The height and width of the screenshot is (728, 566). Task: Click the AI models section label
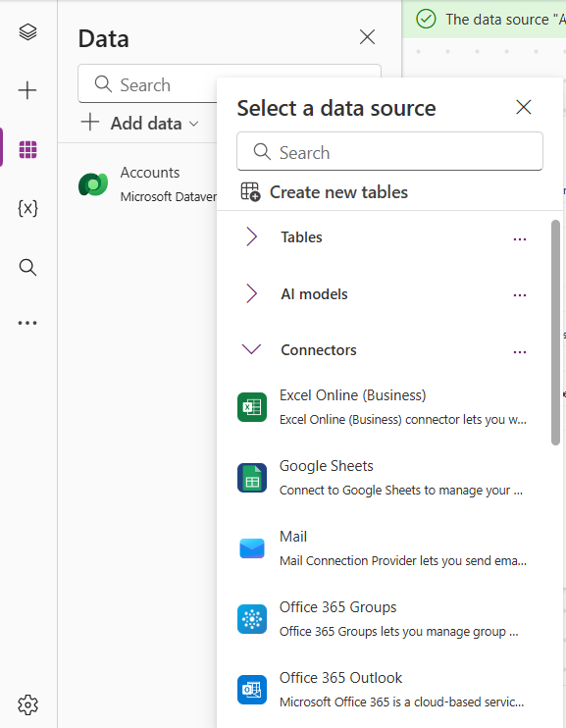314,294
